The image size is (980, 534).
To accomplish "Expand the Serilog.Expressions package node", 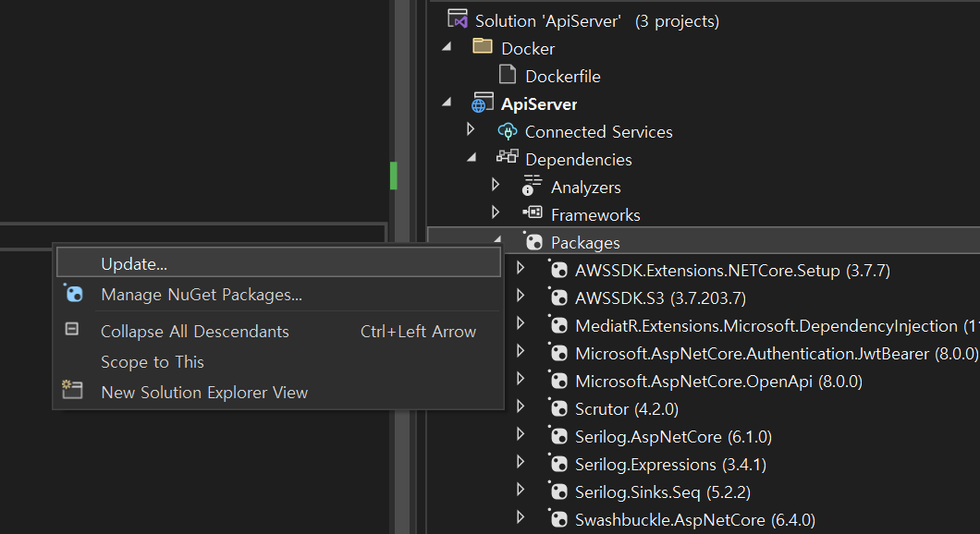I will click(520, 462).
